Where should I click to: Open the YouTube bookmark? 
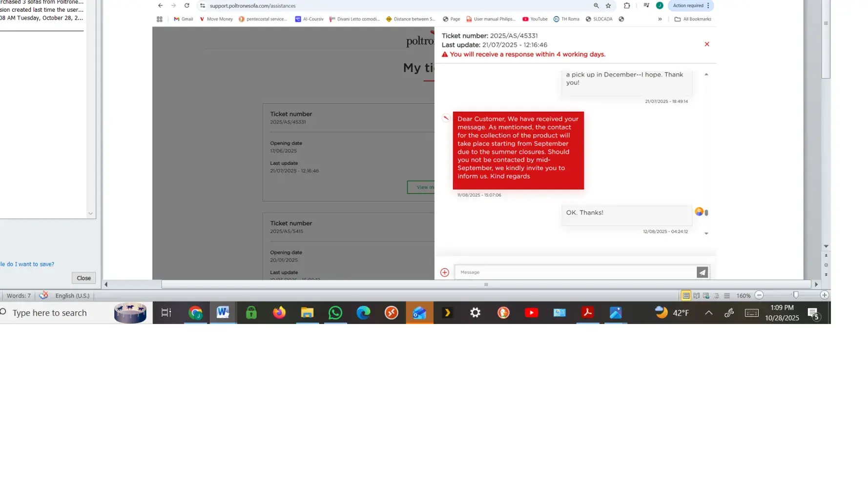pos(535,19)
